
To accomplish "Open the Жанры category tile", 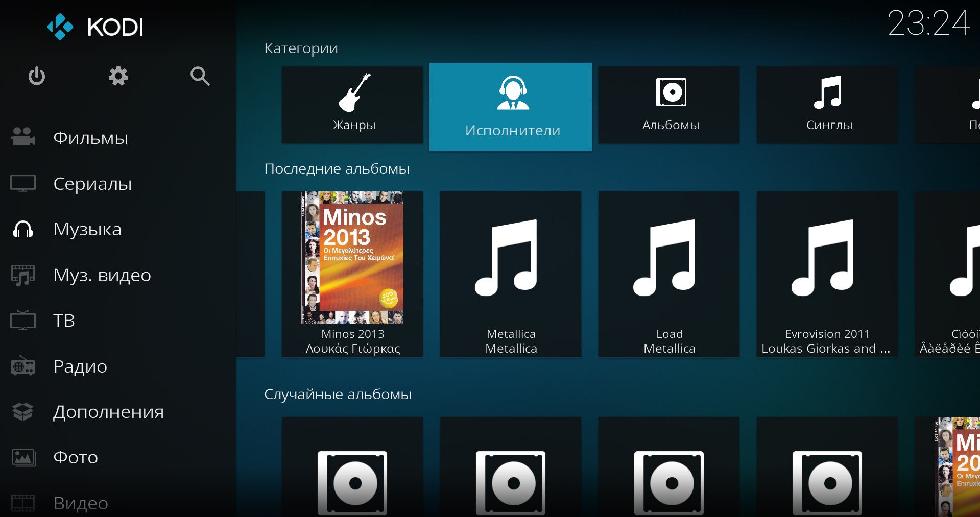I will [352, 105].
